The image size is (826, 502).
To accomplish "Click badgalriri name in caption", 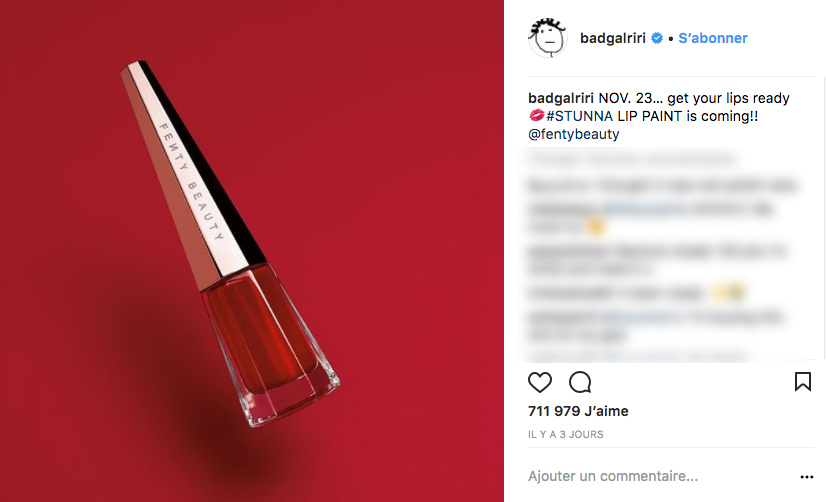I will coord(560,98).
